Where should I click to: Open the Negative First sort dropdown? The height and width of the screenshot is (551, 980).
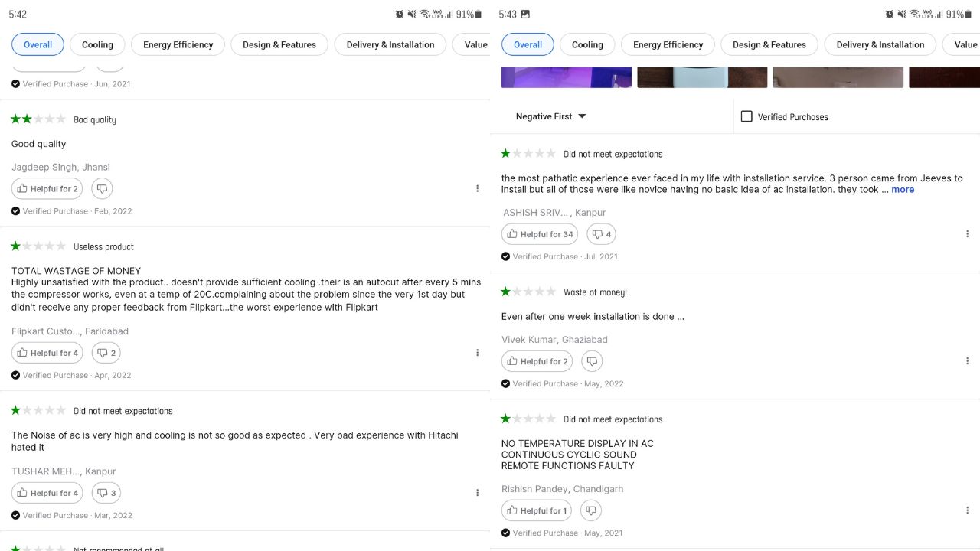[550, 116]
